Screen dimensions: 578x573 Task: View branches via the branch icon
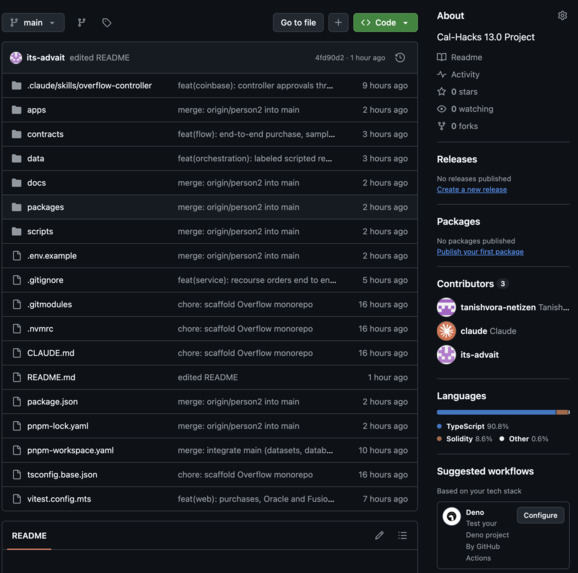(81, 22)
